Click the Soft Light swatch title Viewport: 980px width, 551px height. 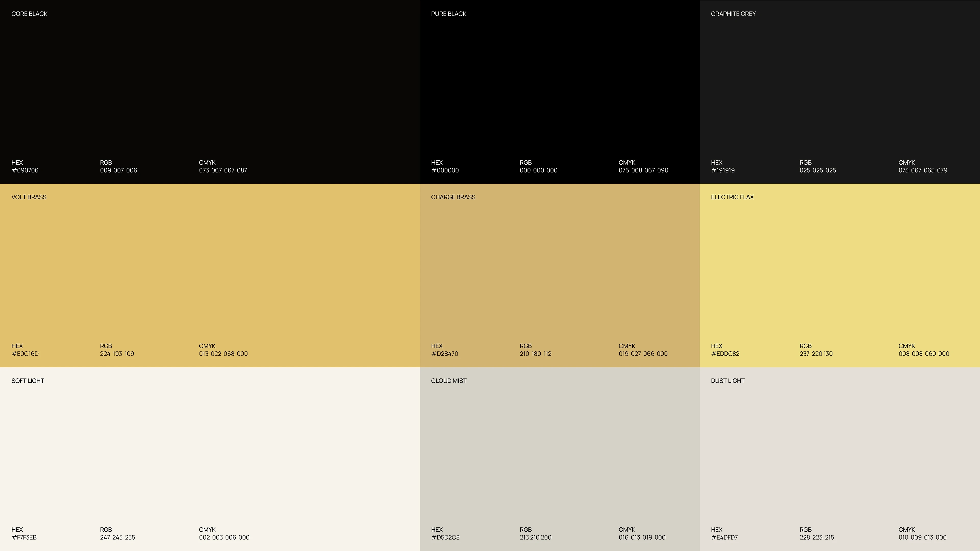(x=28, y=381)
